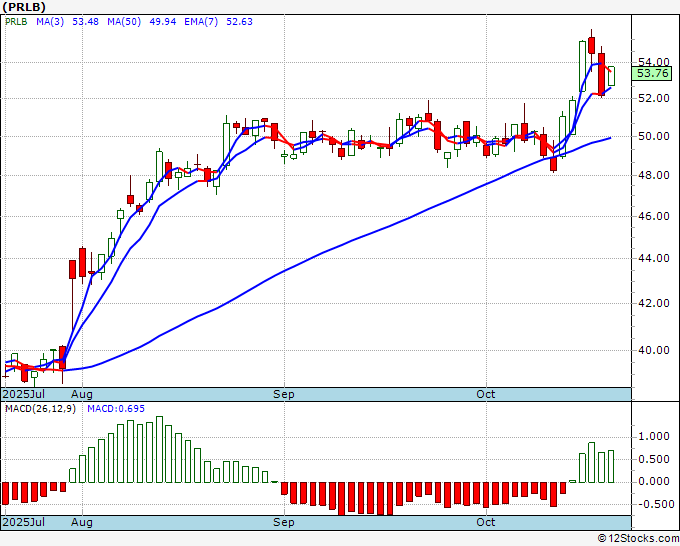The image size is (680, 546).
Task: Click Aug on the price chart axis
Action: [x=82, y=394]
